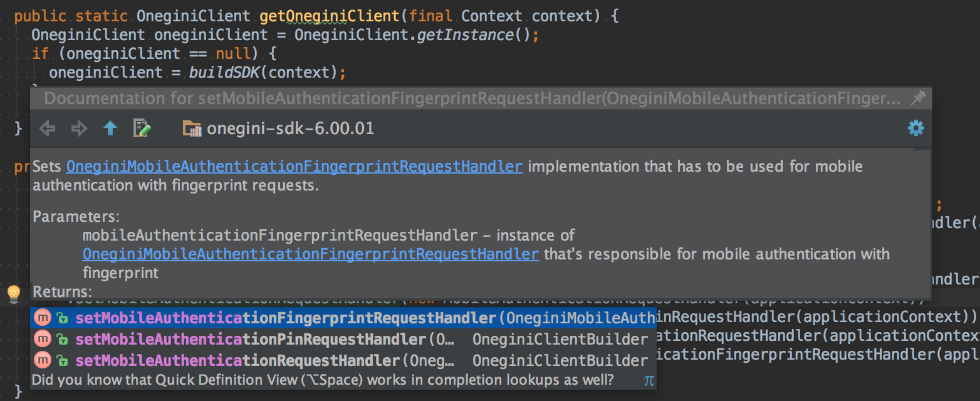This screenshot has width=980, height=401.
Task: Click the light bulb intention icon in gutter
Action: click(x=13, y=293)
